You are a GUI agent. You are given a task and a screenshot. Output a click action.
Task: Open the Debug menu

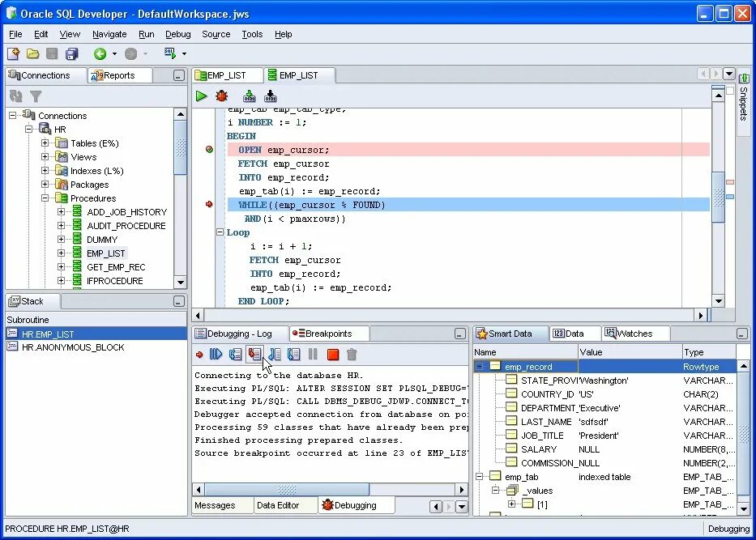click(178, 34)
